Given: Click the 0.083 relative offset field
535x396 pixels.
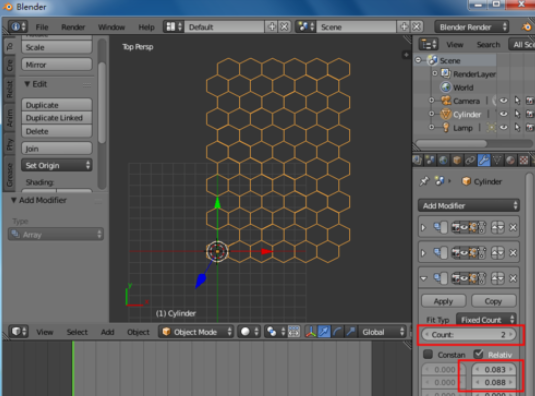Looking at the screenshot, I should [494, 369].
